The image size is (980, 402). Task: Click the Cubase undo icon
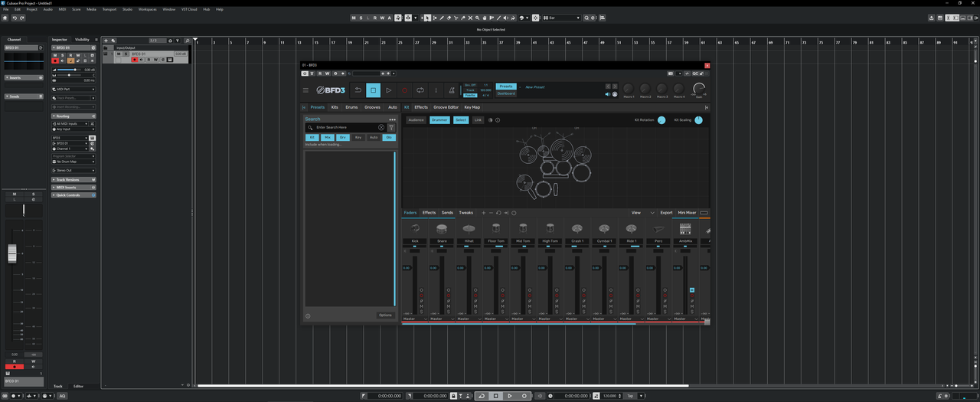[15, 18]
